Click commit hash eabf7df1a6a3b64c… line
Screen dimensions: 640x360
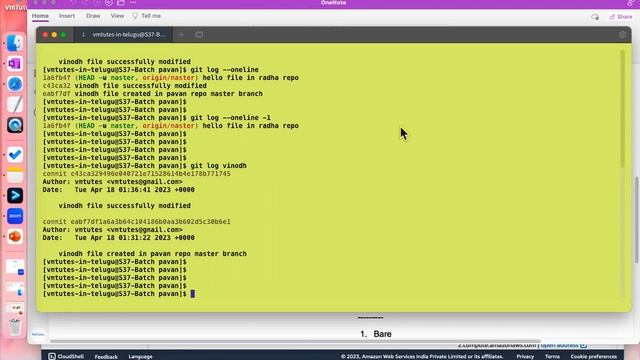(x=136, y=222)
